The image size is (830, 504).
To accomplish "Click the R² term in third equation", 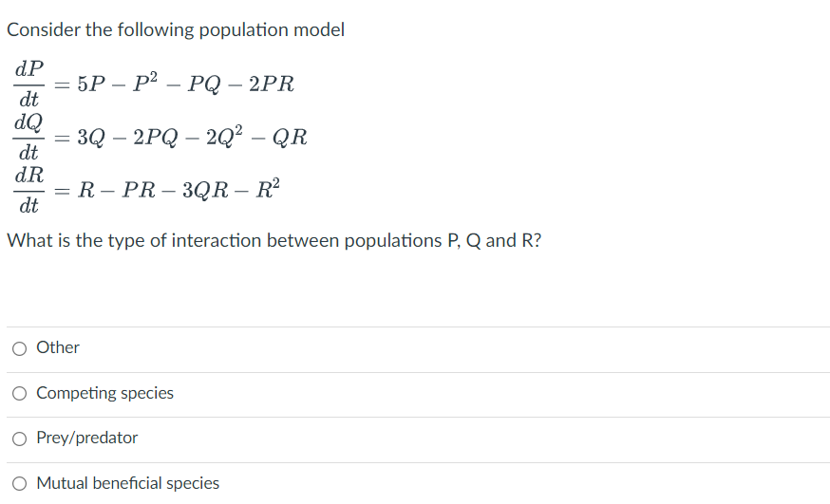I will [268, 189].
